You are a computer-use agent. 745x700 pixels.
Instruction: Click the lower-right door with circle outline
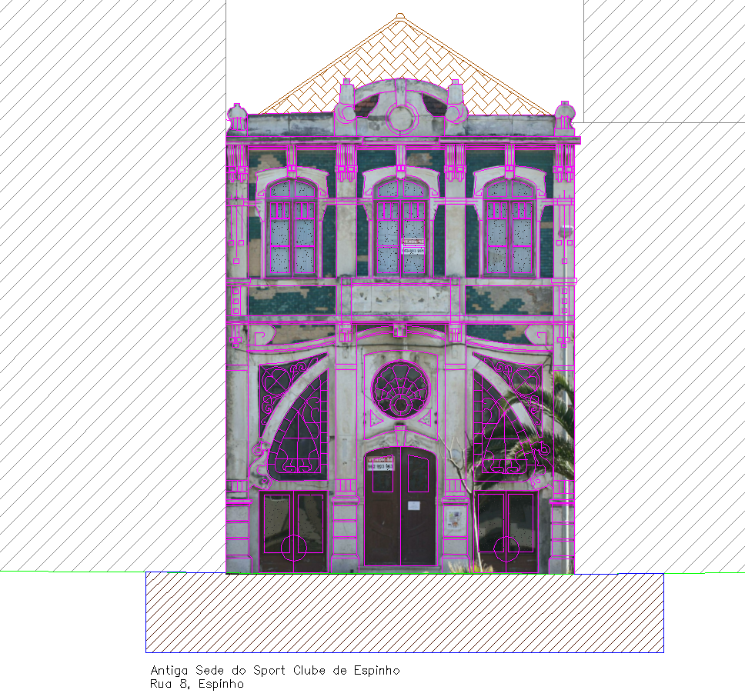click(506, 532)
